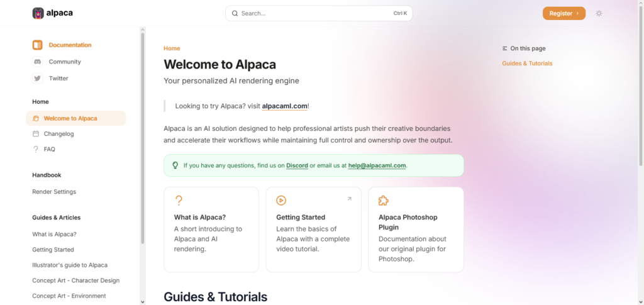Click the On this page list icon
This screenshot has width=644, height=305.
pyautogui.click(x=505, y=48)
